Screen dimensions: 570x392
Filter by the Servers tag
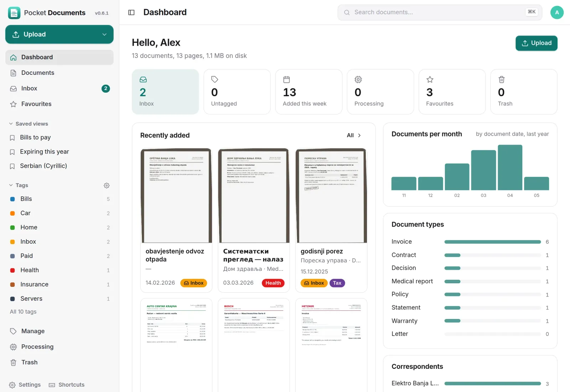(x=59, y=299)
